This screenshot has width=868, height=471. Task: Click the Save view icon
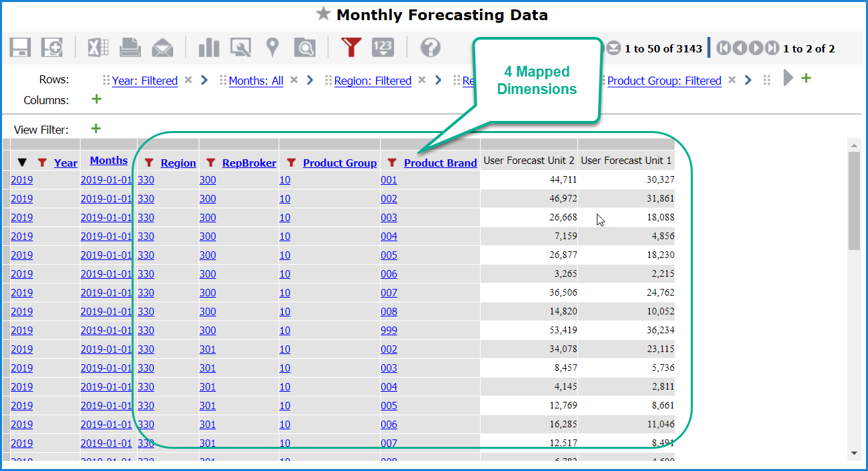point(20,48)
